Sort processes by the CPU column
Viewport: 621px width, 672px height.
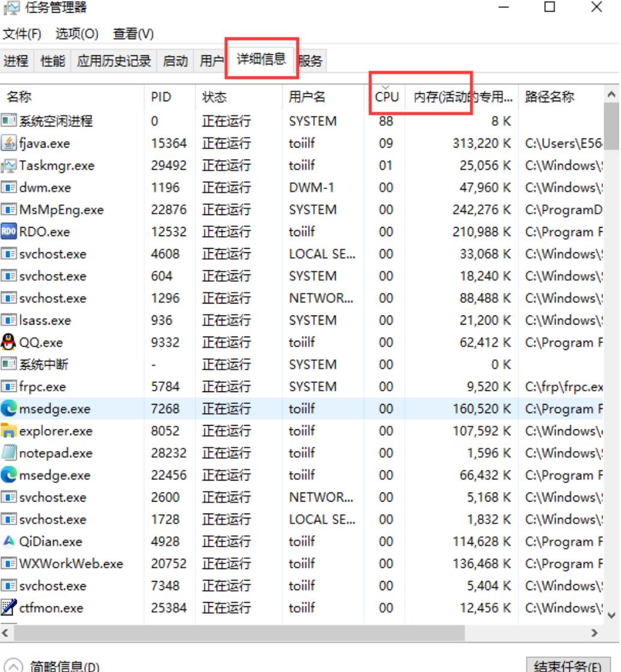click(386, 96)
